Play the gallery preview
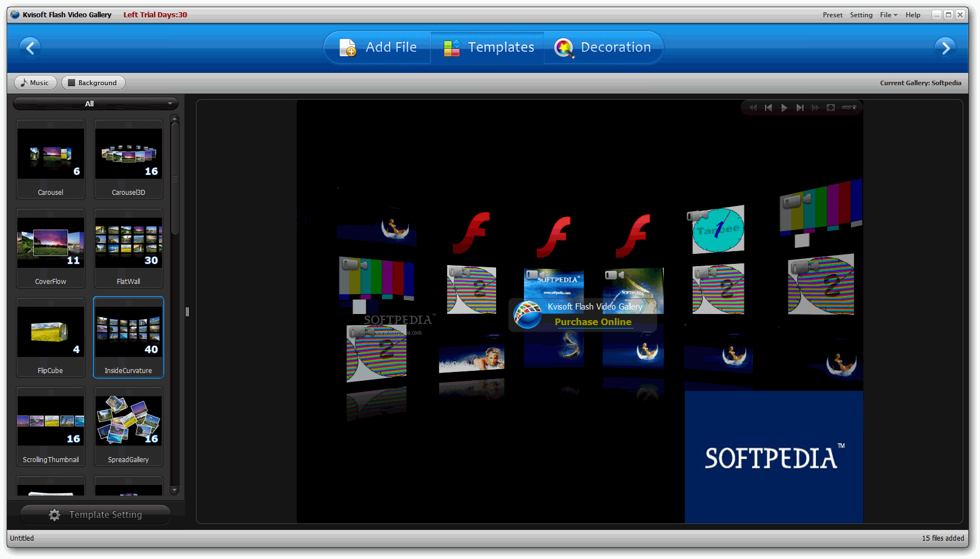 (784, 108)
